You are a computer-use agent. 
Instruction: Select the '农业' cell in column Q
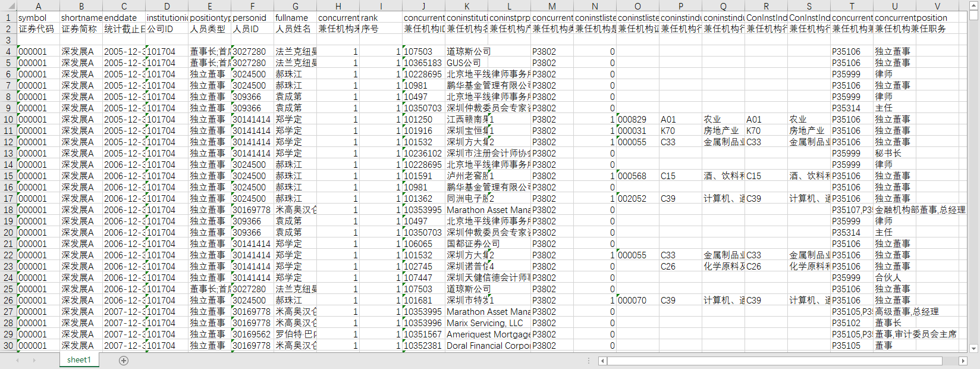tap(724, 119)
